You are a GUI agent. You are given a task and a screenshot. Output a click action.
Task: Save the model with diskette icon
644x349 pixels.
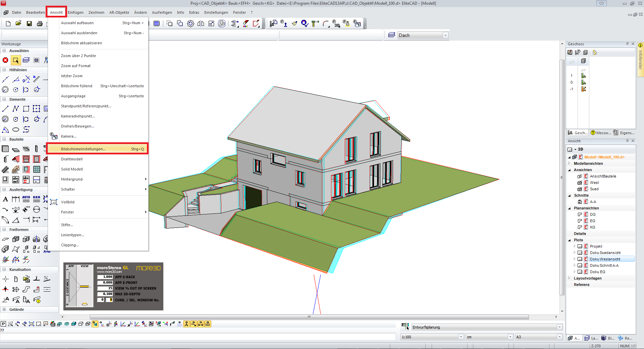click(x=29, y=23)
